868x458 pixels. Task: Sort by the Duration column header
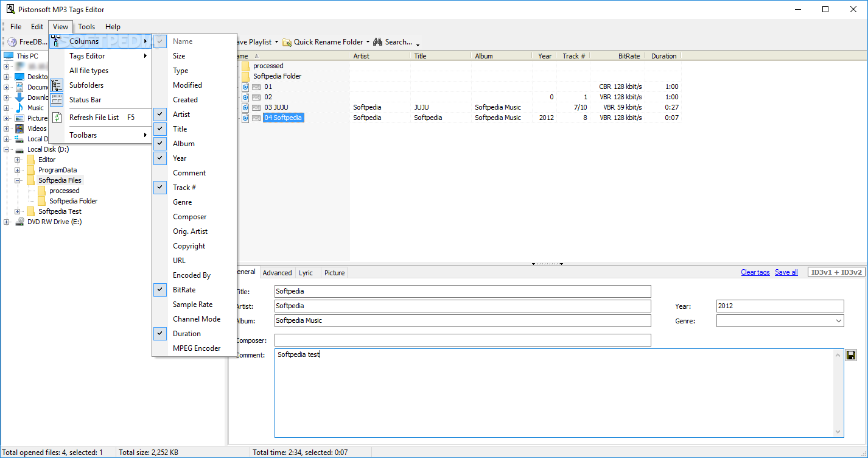[663, 56]
